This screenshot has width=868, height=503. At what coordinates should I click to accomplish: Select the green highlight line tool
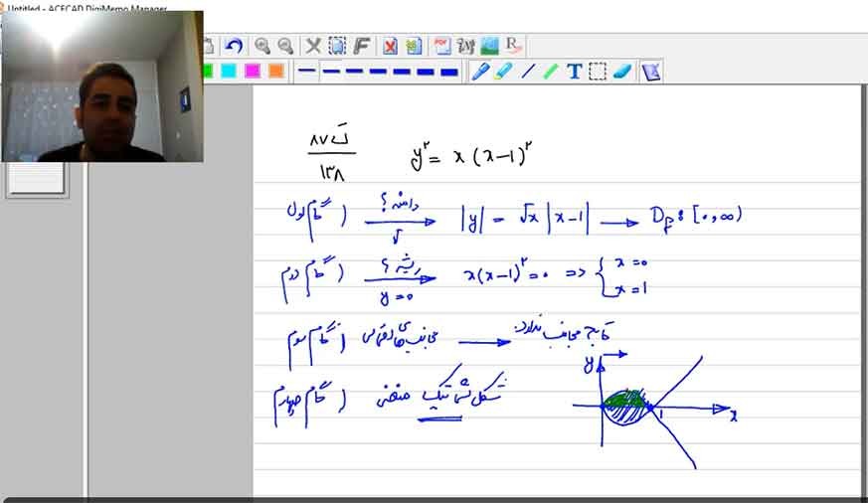tap(551, 72)
